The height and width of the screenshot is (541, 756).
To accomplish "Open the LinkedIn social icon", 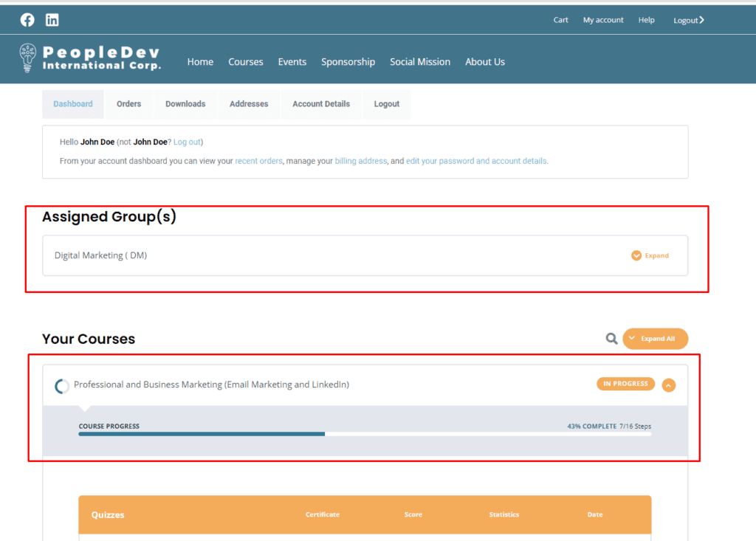I will [52, 20].
